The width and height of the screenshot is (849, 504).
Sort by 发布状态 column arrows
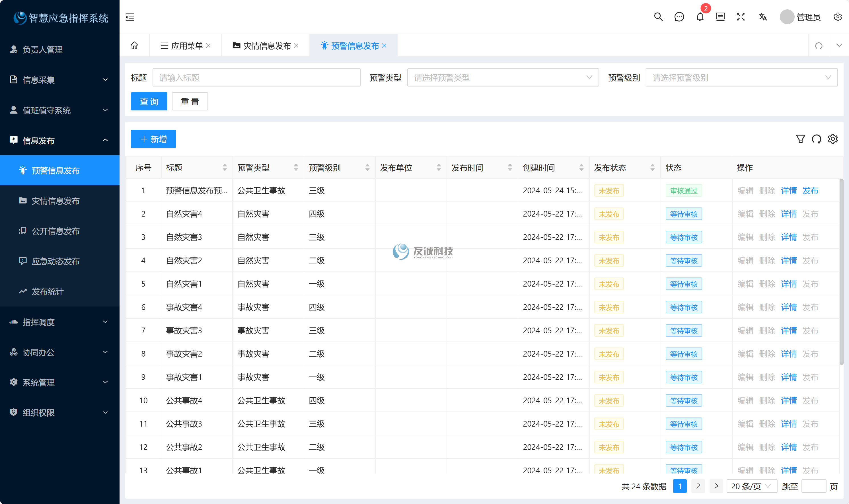(x=652, y=167)
